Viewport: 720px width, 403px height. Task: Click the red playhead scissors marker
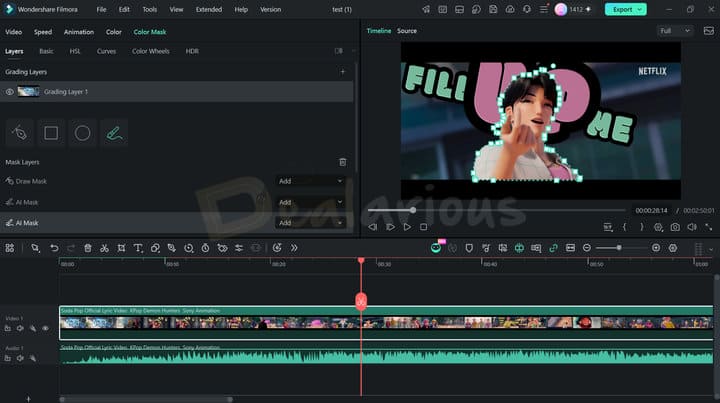click(x=361, y=302)
